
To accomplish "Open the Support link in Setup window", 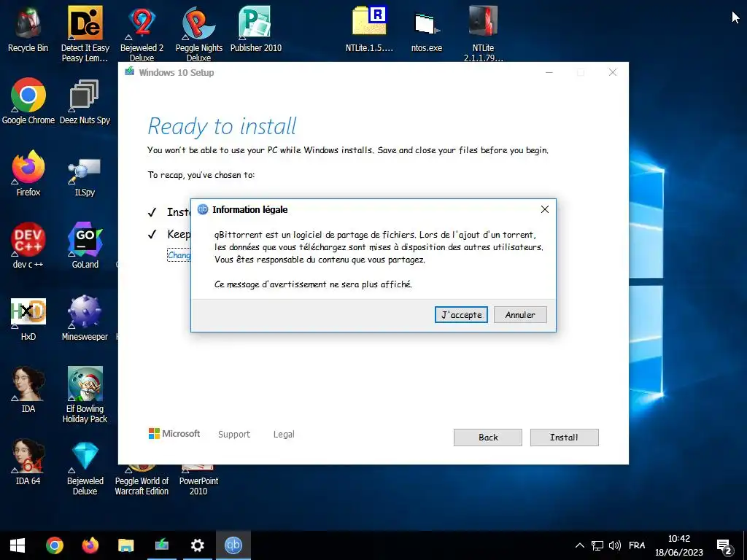I will coord(234,435).
